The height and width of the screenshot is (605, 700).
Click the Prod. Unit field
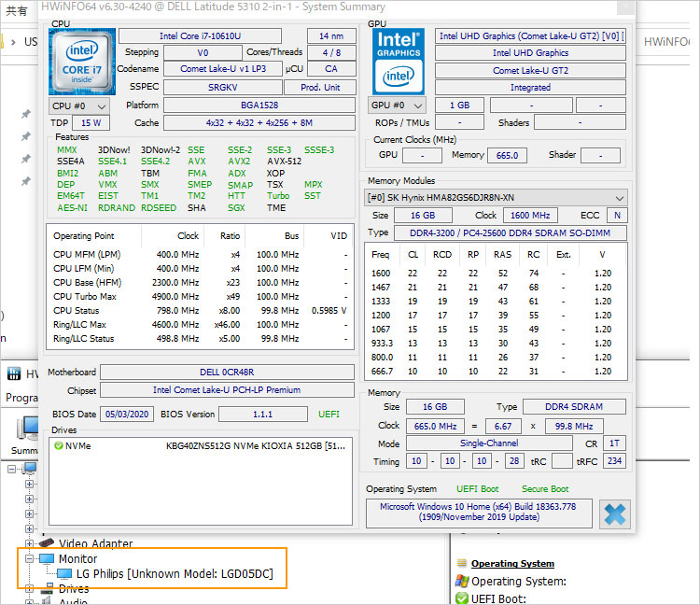tap(320, 88)
